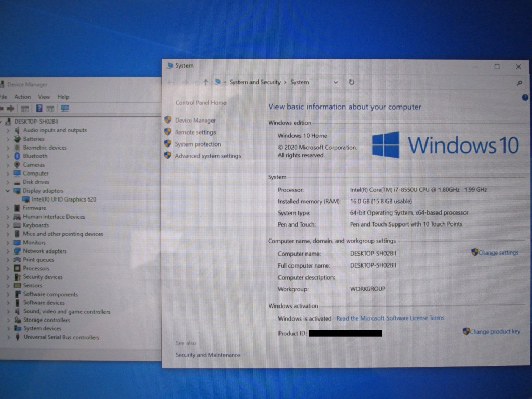Select Sound, video and game controllers icon
This screenshot has width=532, height=399.
coord(17,312)
